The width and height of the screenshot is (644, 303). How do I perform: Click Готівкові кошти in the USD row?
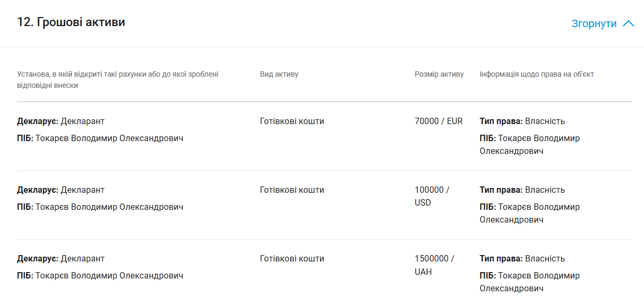292,190
